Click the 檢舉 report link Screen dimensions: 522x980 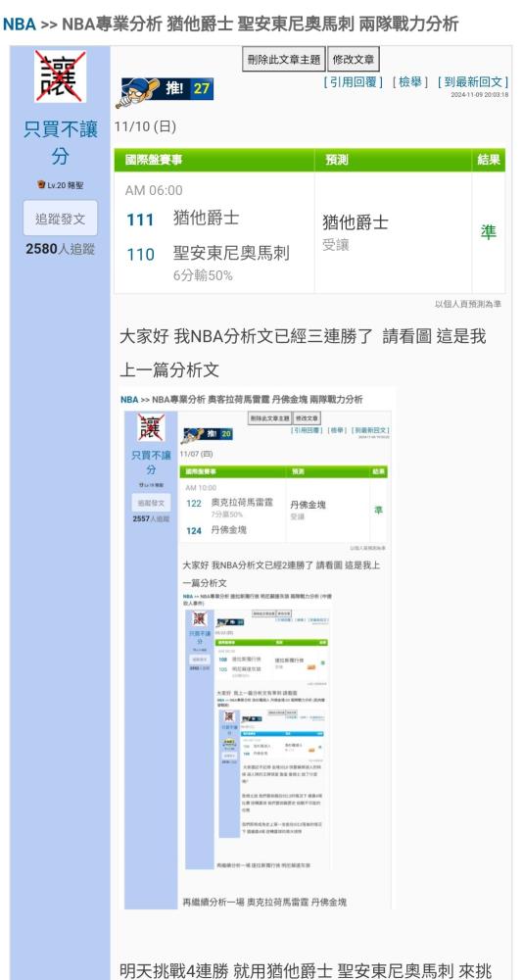click(x=410, y=82)
